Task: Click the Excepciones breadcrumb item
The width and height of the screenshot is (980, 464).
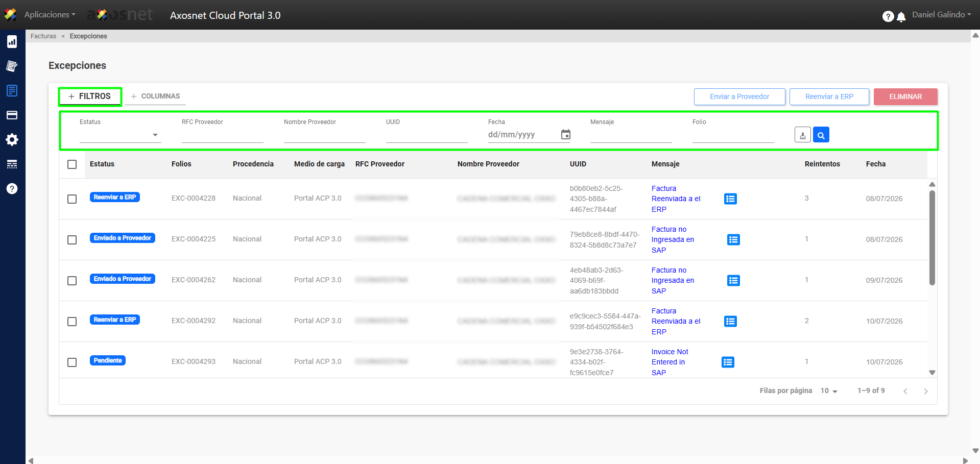Action: click(x=88, y=36)
